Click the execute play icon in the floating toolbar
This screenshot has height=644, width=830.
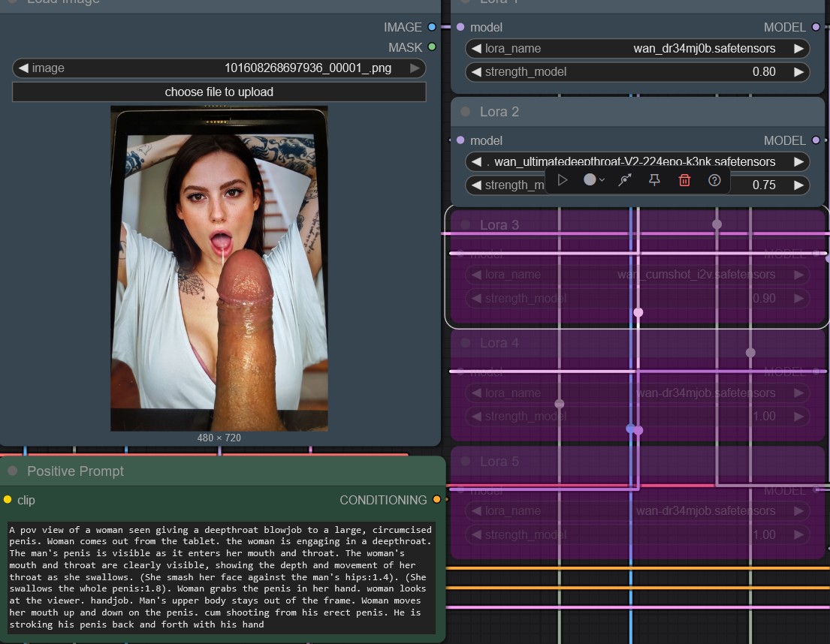563,180
